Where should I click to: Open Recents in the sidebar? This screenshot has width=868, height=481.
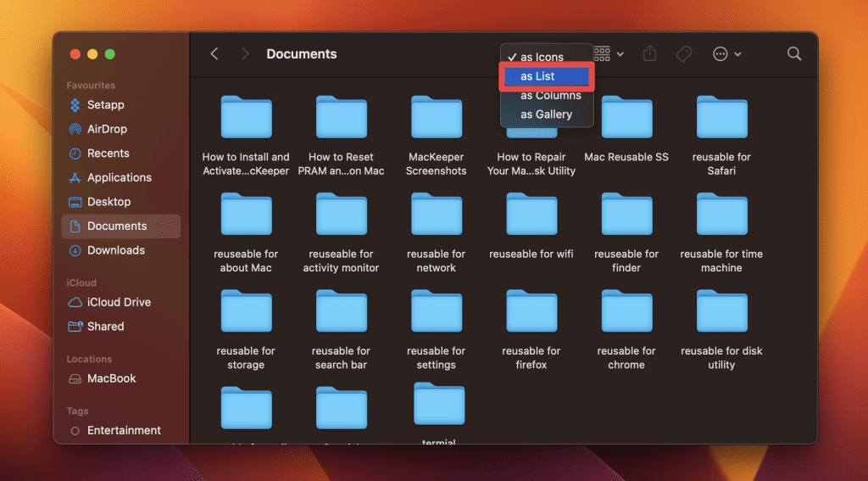tap(108, 154)
